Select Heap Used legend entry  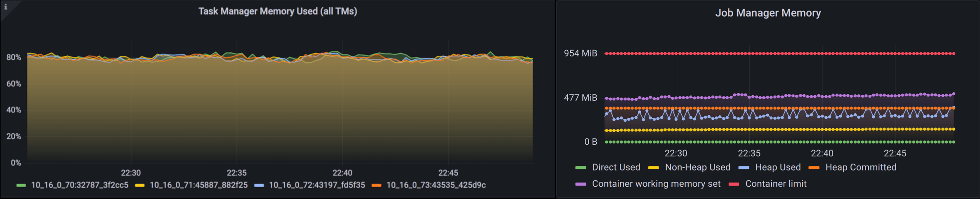click(x=777, y=168)
